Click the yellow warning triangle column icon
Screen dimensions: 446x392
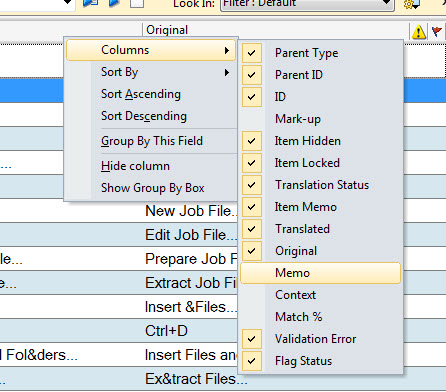pyautogui.click(x=418, y=32)
